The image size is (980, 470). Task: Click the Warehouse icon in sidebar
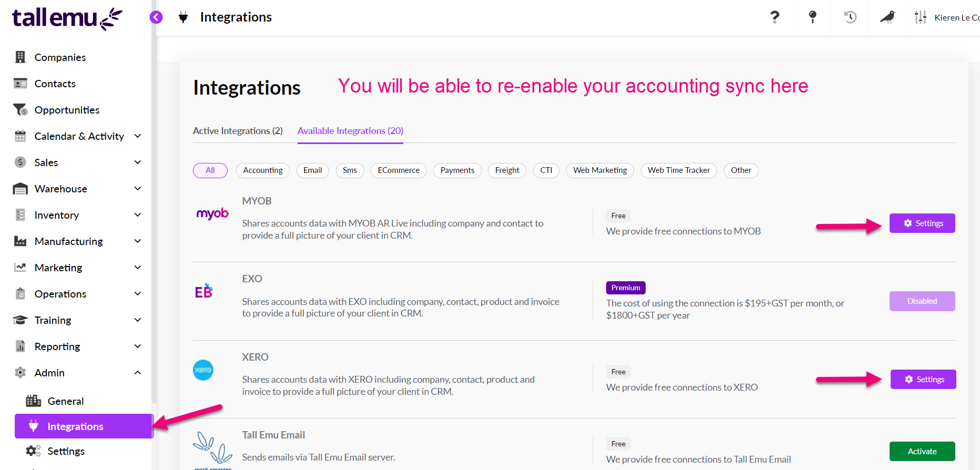(x=21, y=188)
